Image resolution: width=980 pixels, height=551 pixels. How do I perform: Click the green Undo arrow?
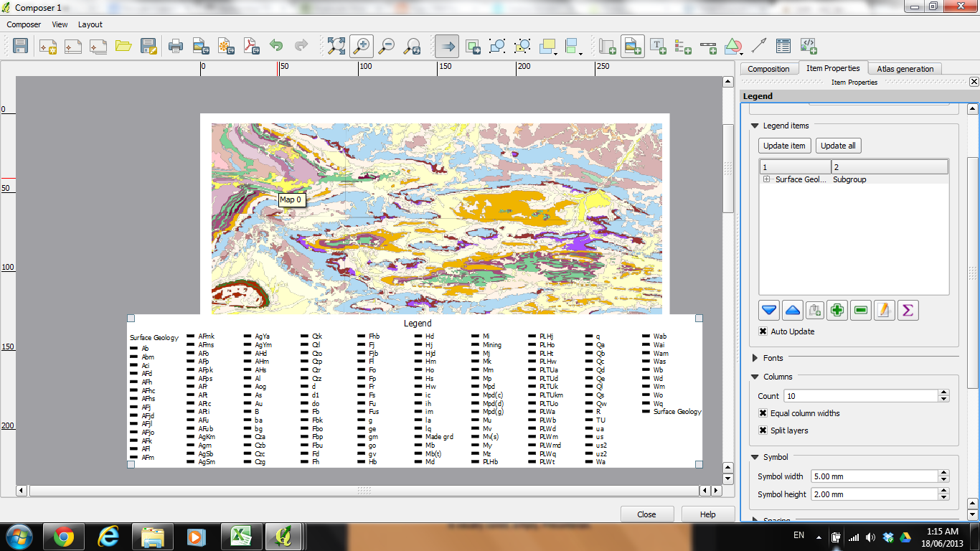coord(276,47)
